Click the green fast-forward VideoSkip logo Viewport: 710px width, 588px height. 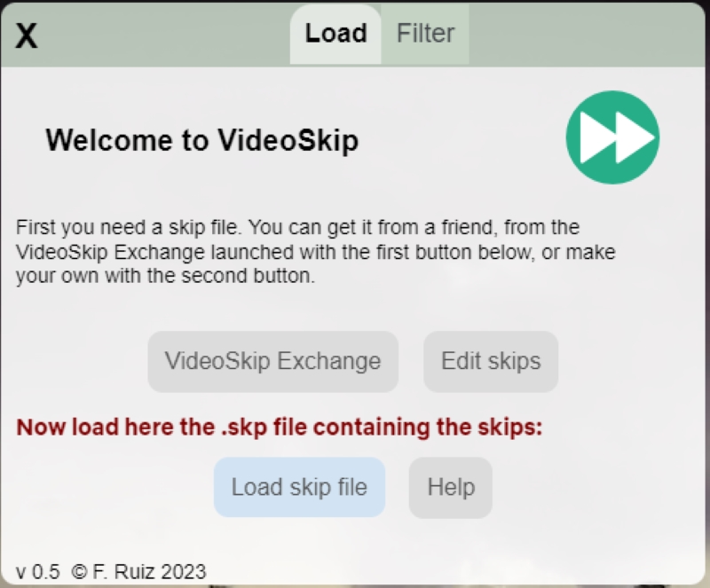[612, 137]
